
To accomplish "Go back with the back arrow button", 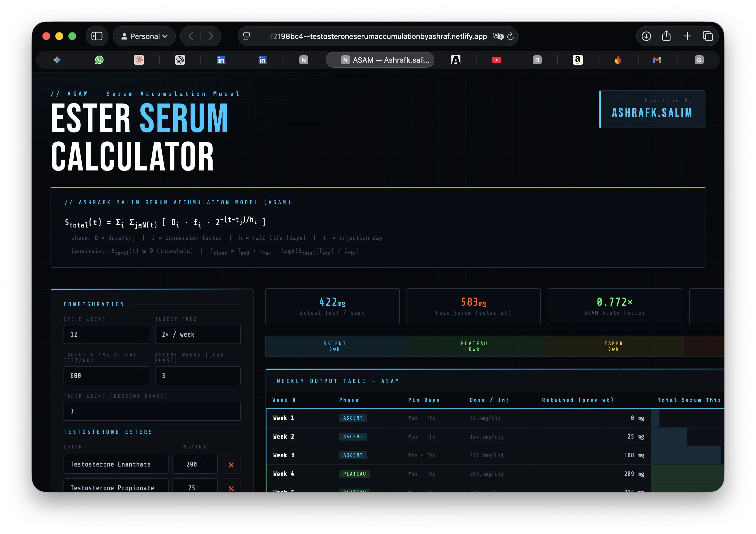I will [191, 36].
